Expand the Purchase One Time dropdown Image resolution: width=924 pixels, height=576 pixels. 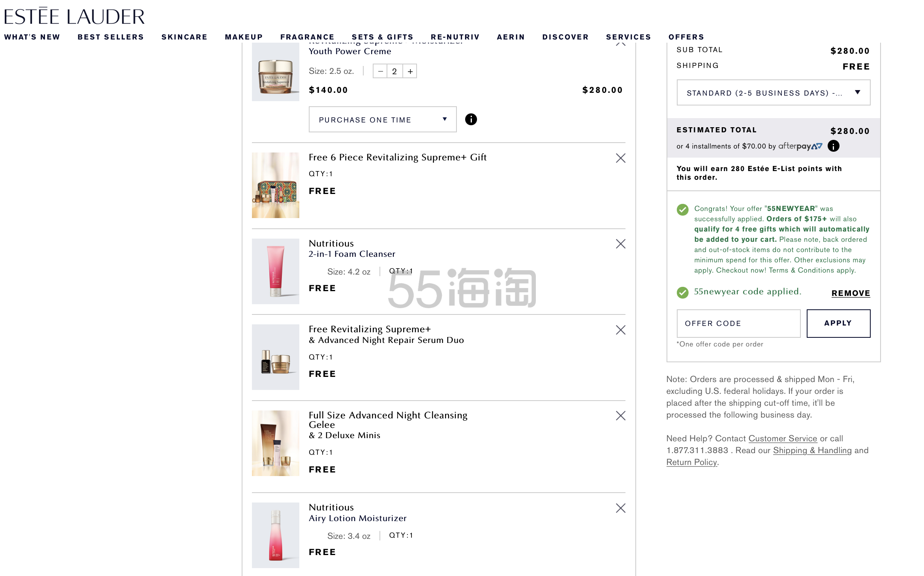pyautogui.click(x=382, y=119)
